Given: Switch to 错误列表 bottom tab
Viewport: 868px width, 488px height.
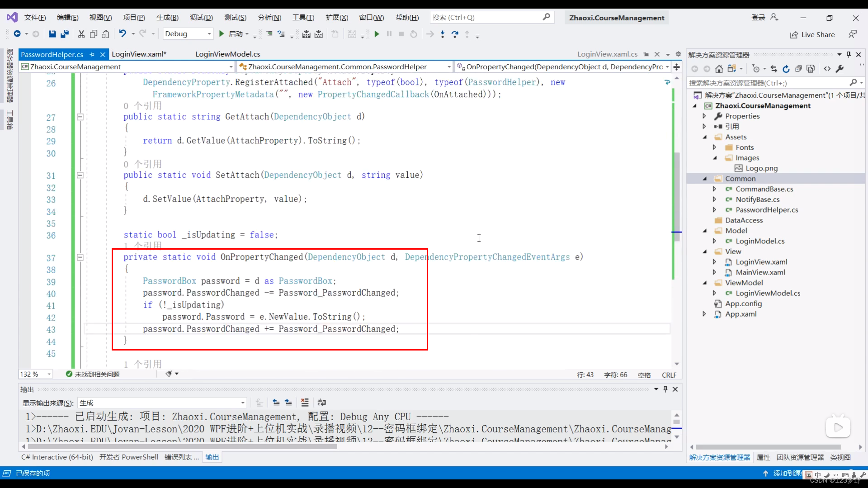Looking at the screenshot, I should pyautogui.click(x=181, y=457).
